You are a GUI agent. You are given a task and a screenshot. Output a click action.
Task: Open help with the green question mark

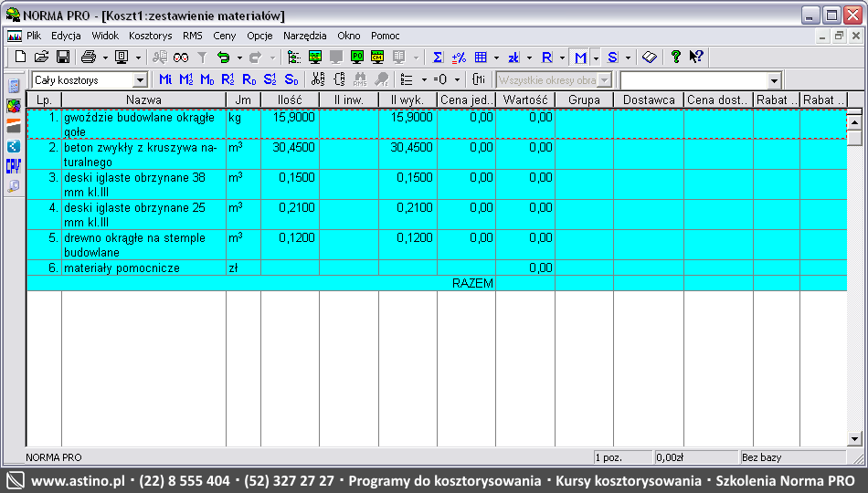point(675,57)
